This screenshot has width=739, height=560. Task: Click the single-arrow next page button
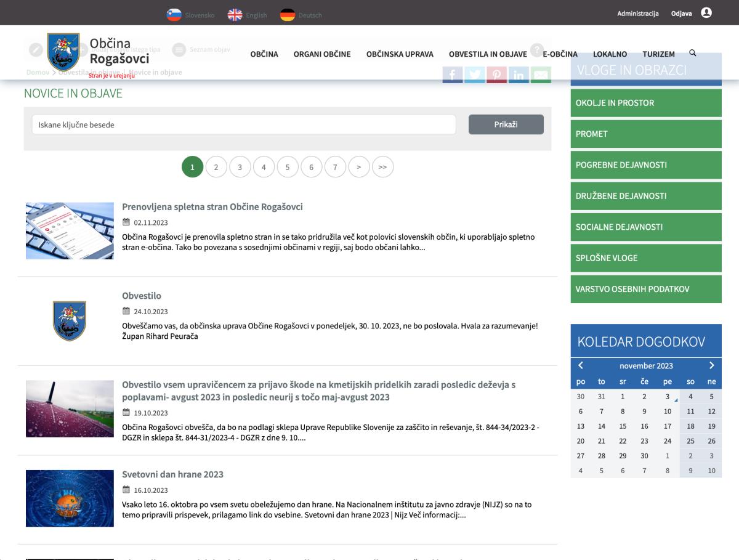coord(359,167)
